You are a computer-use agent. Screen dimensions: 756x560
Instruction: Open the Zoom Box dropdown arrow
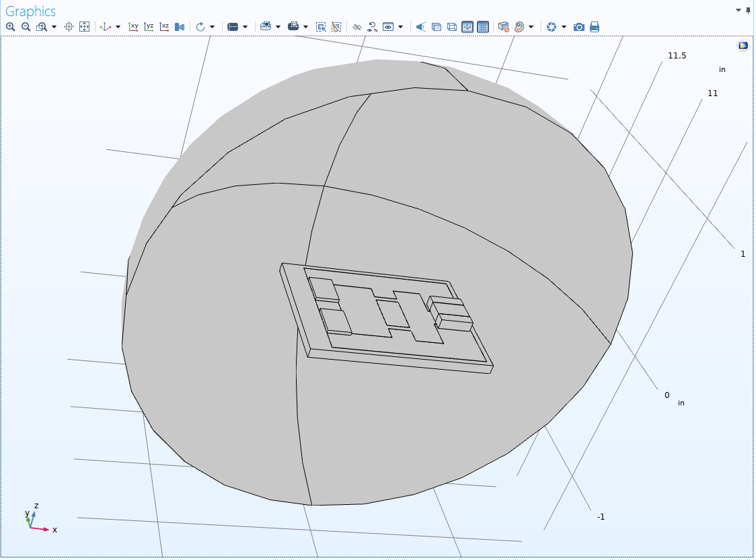pyautogui.click(x=54, y=27)
